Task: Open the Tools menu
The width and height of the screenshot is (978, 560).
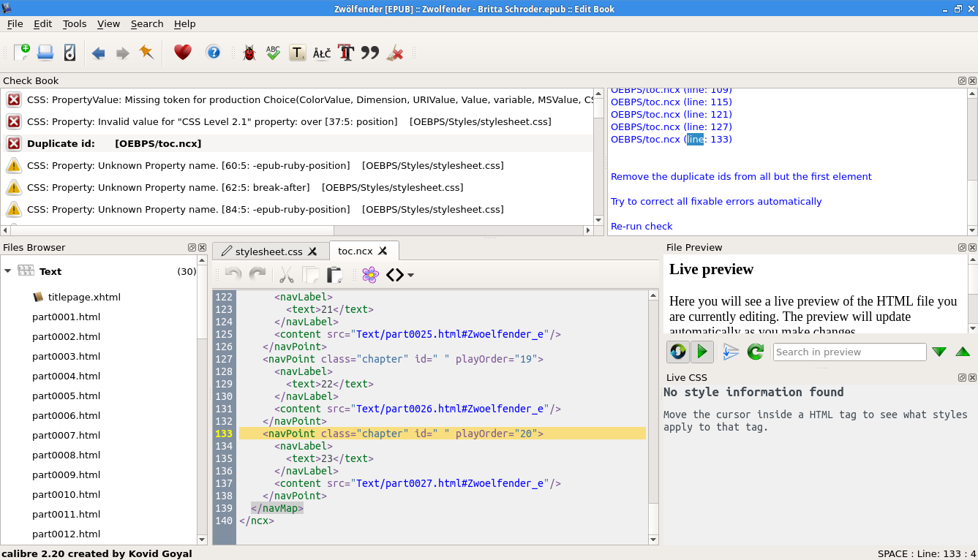Action: pos(75,23)
